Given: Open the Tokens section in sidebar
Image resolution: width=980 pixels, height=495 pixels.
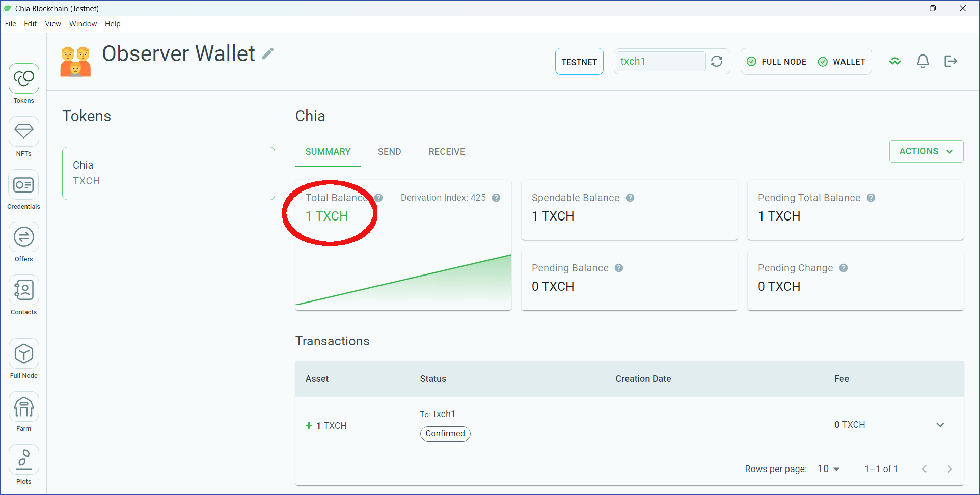Looking at the screenshot, I should point(23,78).
